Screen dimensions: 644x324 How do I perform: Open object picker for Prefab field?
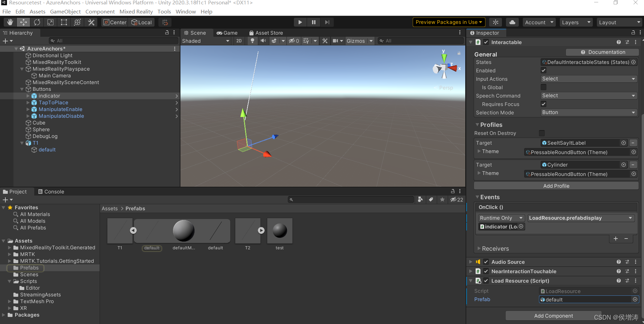[635, 299]
